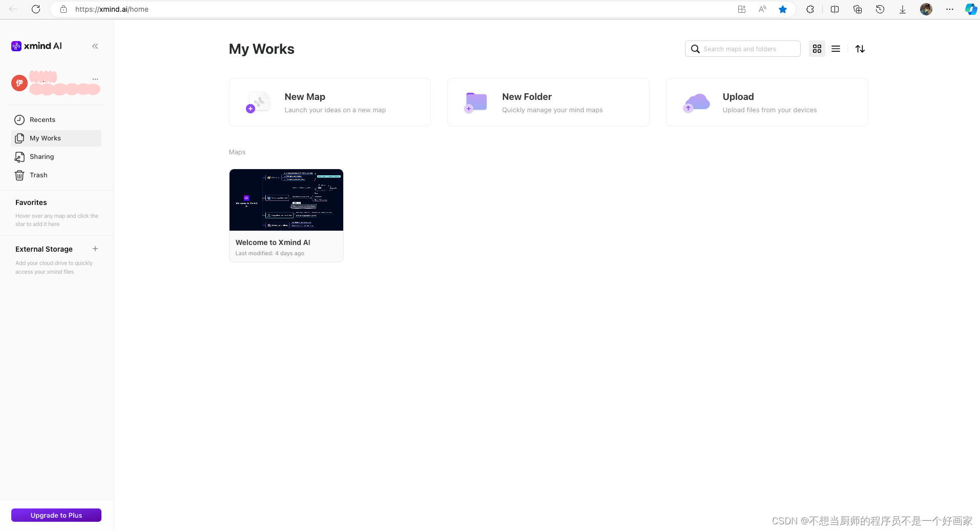Toggle browser split screen
The width and height of the screenshot is (980, 531).
click(835, 9)
